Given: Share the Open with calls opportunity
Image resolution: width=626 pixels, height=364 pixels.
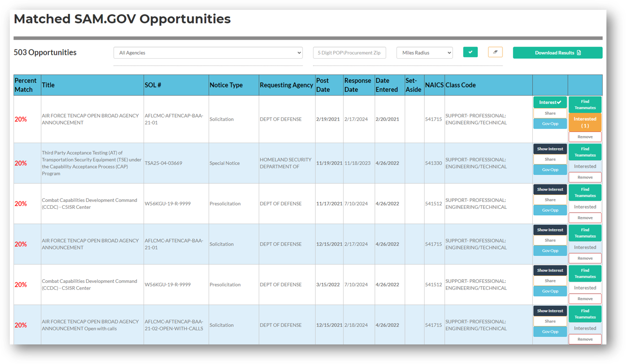Looking at the screenshot, I should tap(550, 322).
